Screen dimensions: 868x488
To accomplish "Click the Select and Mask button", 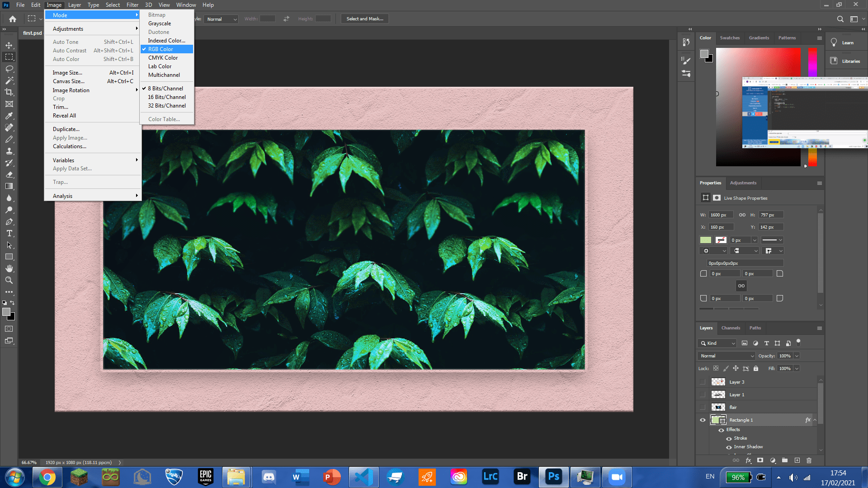I will (364, 19).
